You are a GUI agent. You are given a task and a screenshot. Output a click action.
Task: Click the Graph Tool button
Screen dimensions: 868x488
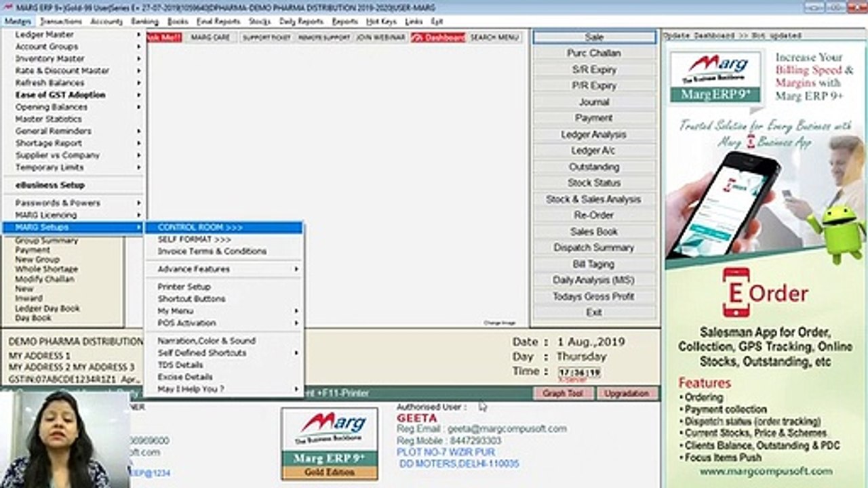563,393
